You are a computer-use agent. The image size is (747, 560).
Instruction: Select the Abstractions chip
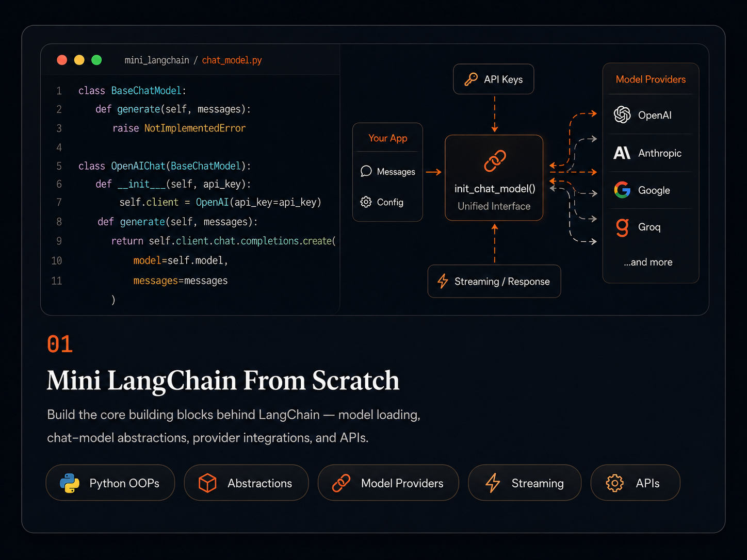(246, 483)
